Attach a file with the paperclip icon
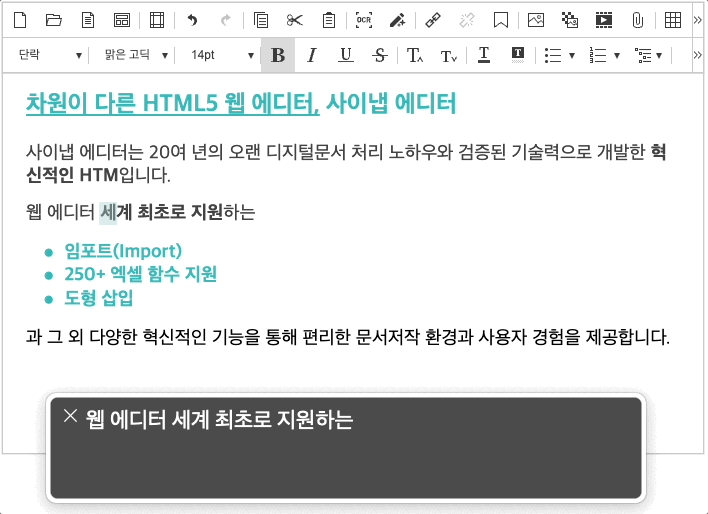The height and width of the screenshot is (514, 708). point(637,19)
